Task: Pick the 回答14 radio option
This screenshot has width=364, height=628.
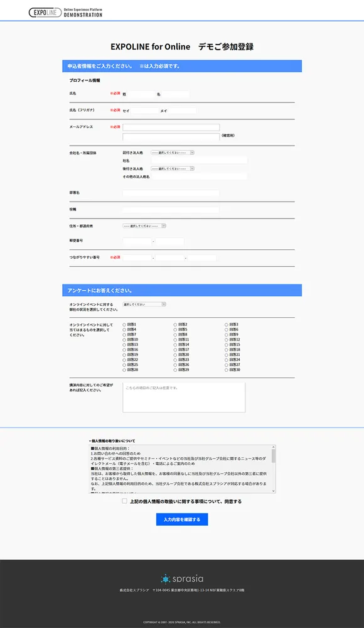Action: (175, 344)
